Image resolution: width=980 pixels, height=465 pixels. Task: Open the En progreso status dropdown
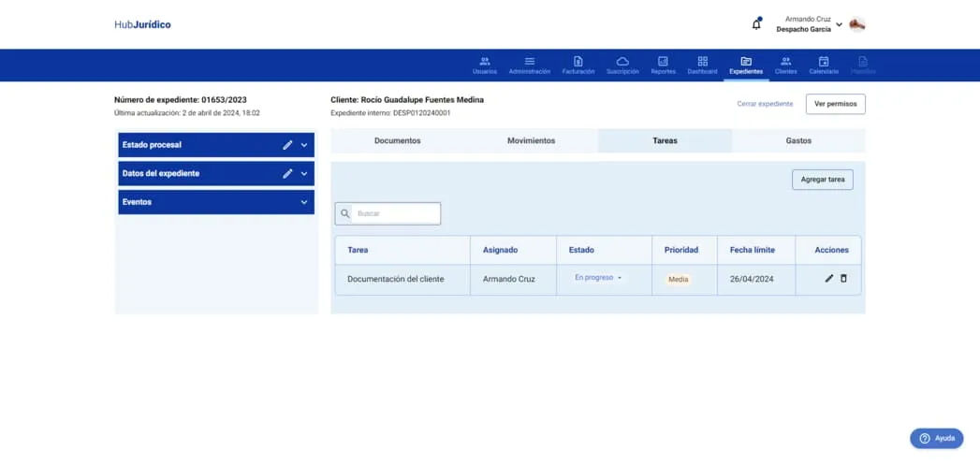click(598, 278)
